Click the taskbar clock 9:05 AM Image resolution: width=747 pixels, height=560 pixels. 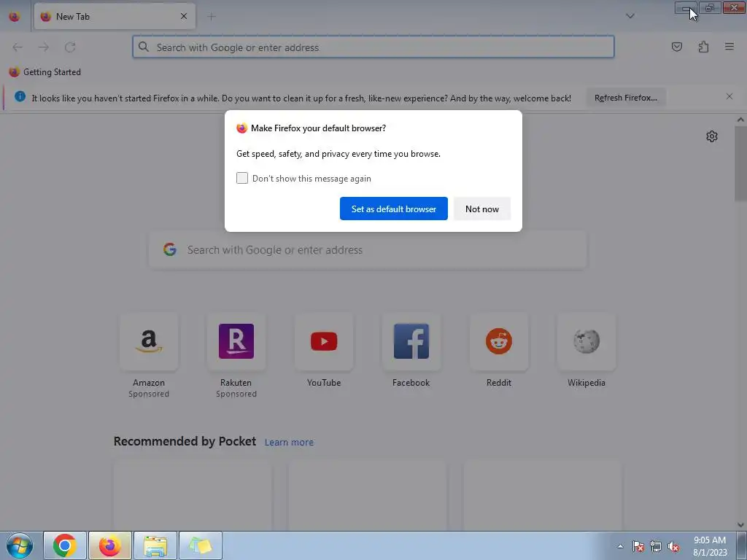(x=710, y=540)
